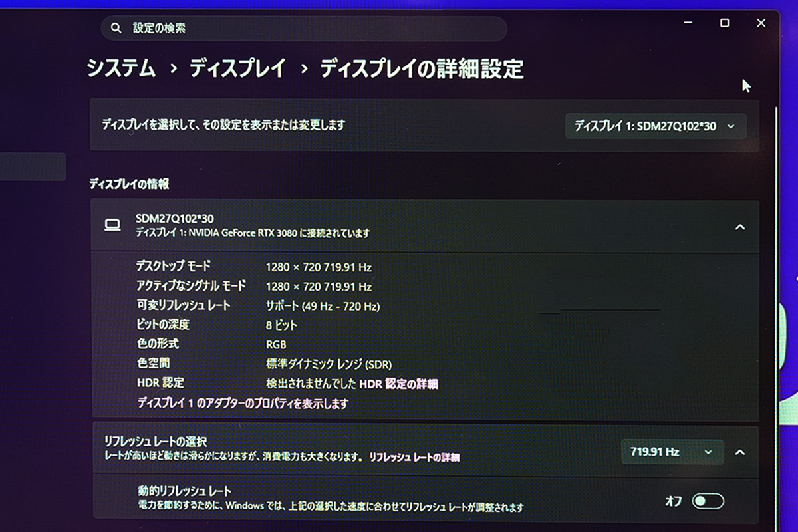Open ディスプレイ 1 のアダプターのプロパティ link
The image size is (798, 532).
click(242, 404)
